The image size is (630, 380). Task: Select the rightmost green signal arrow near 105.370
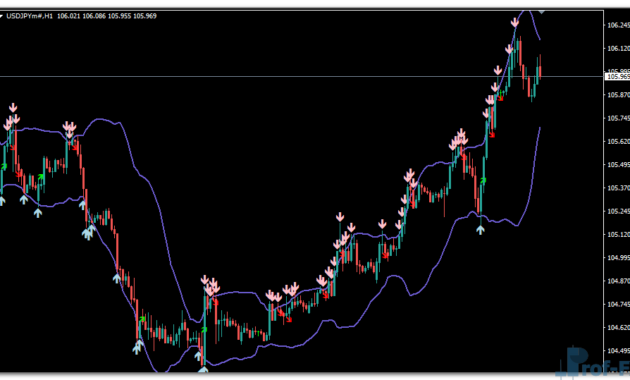click(x=483, y=180)
